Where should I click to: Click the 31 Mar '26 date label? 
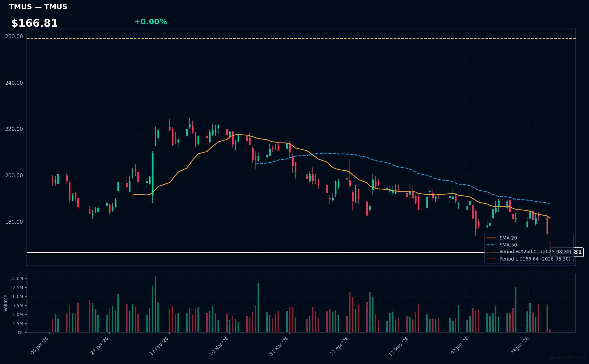(x=280, y=346)
